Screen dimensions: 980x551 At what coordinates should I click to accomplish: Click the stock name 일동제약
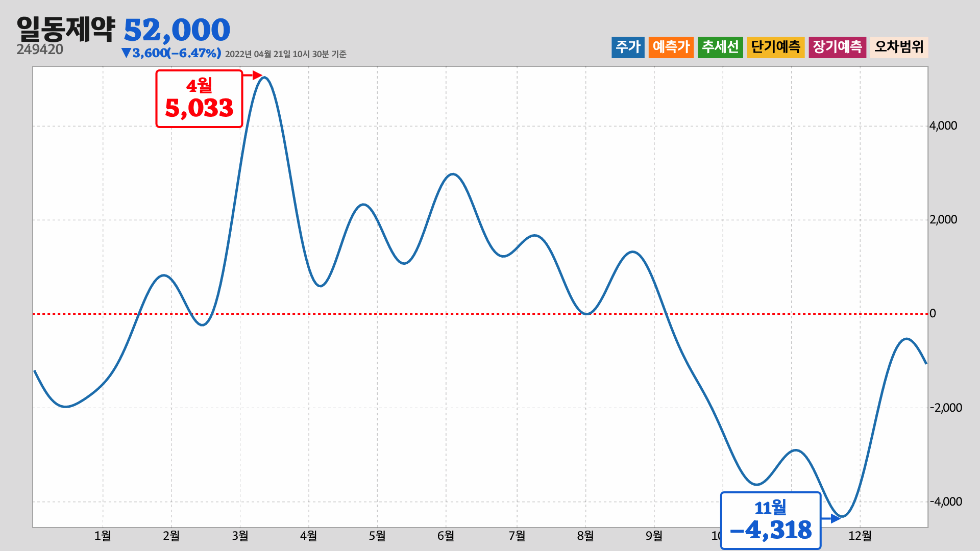(x=66, y=29)
